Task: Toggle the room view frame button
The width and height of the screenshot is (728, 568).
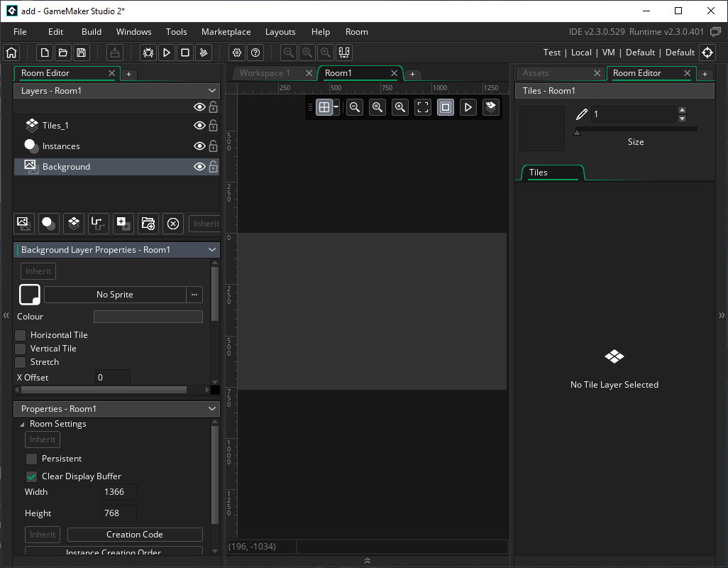Action: (x=446, y=107)
